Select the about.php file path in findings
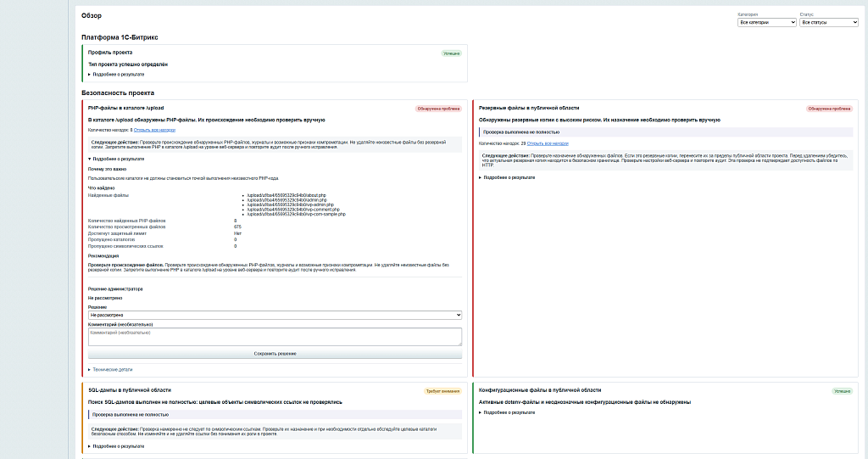The width and height of the screenshot is (868, 459). click(287, 195)
